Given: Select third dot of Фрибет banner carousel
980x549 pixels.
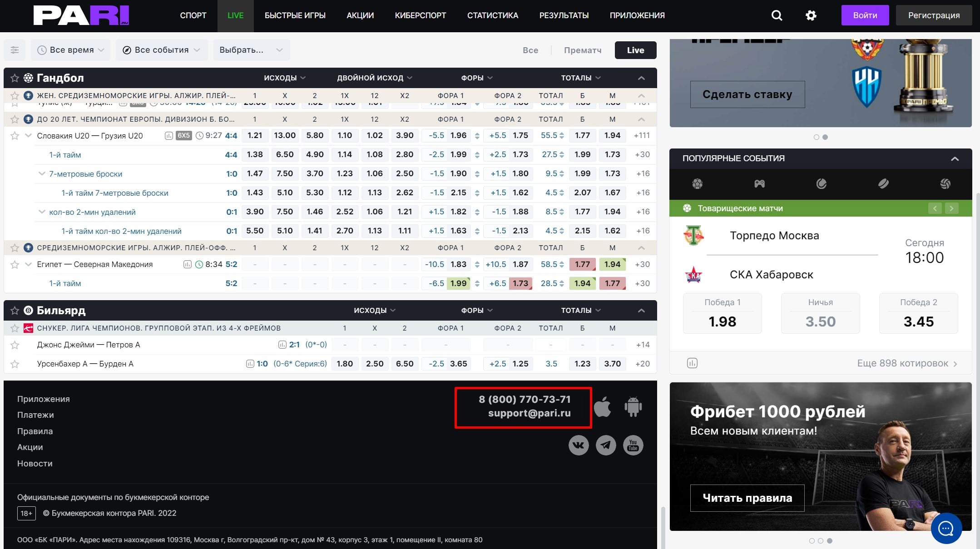Looking at the screenshot, I should click(x=830, y=541).
